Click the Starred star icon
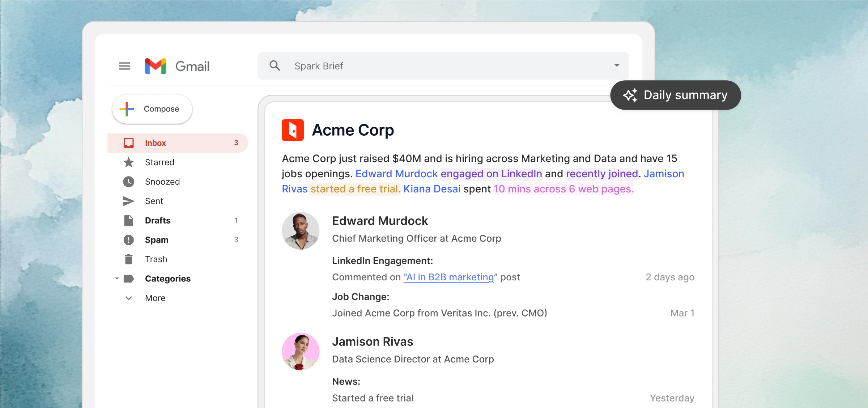This screenshot has height=408, width=868. click(128, 162)
